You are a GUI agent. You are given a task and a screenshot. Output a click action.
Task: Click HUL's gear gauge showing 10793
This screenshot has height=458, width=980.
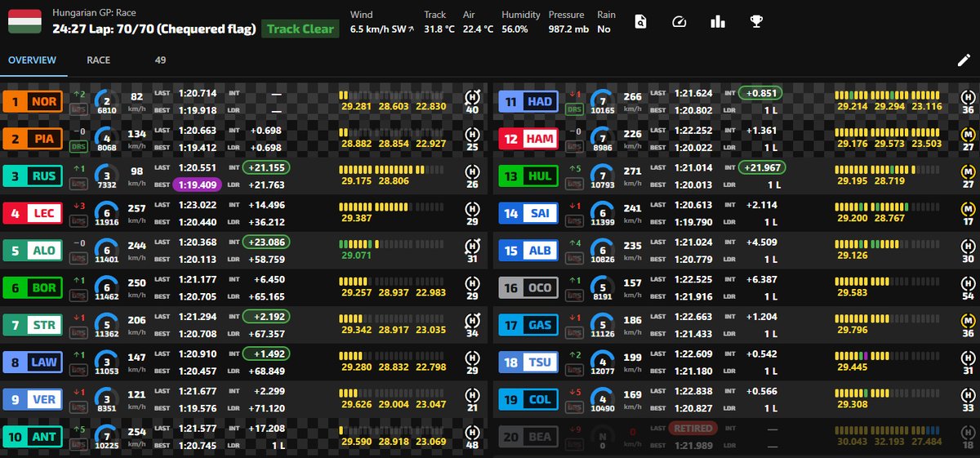pyautogui.click(x=602, y=176)
